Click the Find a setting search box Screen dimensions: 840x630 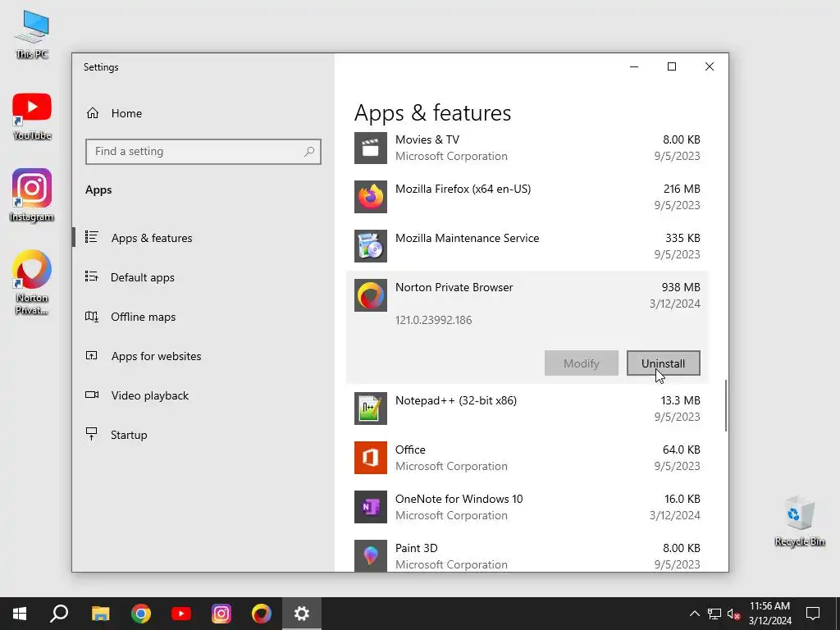coord(203,152)
